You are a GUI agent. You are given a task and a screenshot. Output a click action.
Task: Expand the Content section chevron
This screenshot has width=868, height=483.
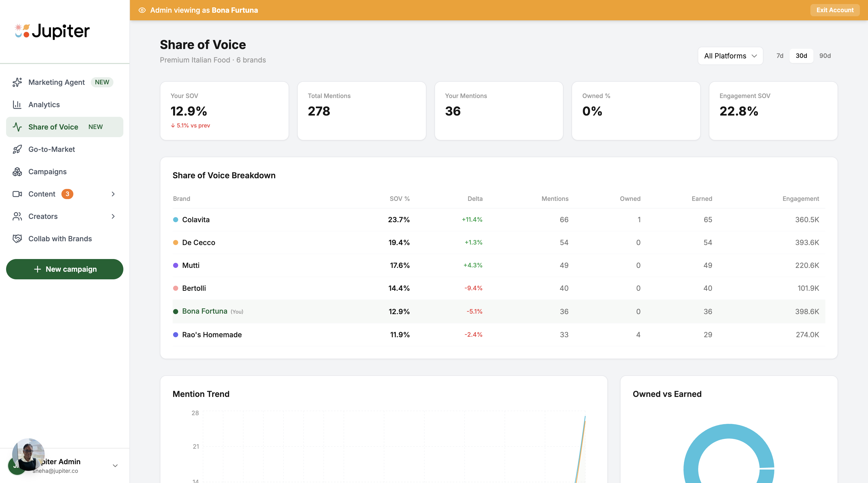[113, 194]
